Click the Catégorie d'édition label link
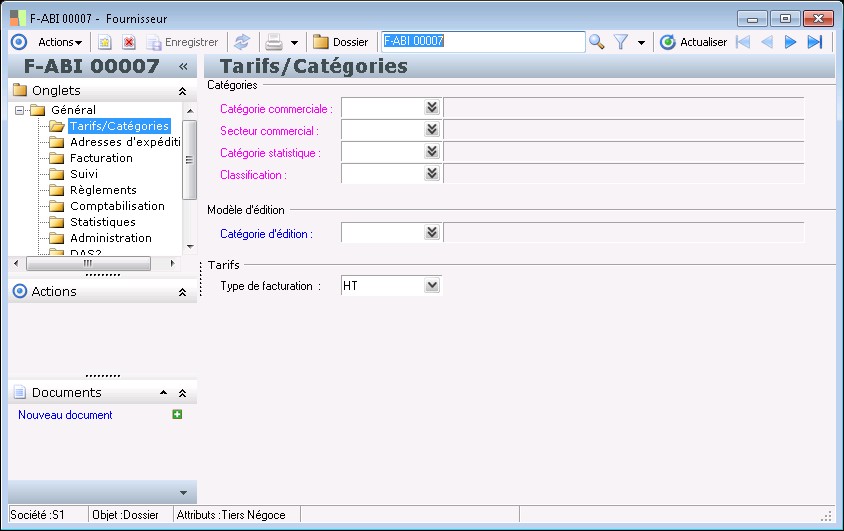This screenshot has width=844, height=531. (x=266, y=234)
